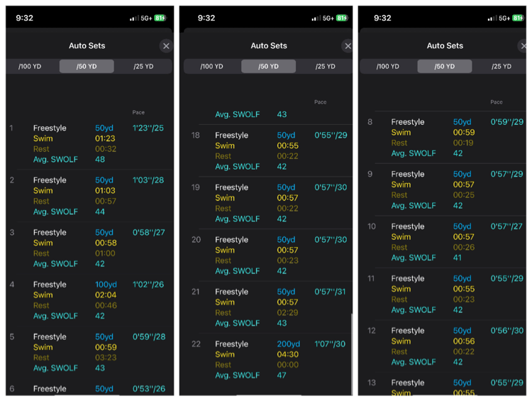
Task: Click rest time 03:23 of set 5
Action: click(x=106, y=357)
